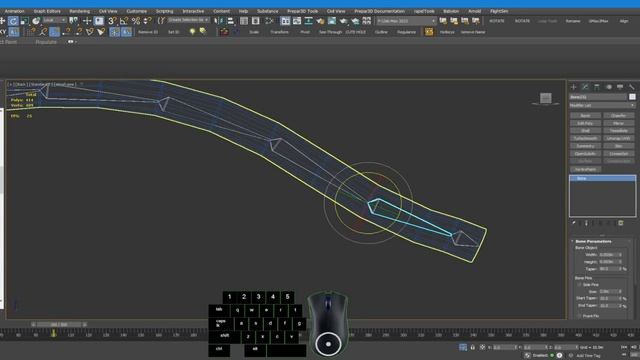Open the Animation menu

pyautogui.click(x=14, y=11)
